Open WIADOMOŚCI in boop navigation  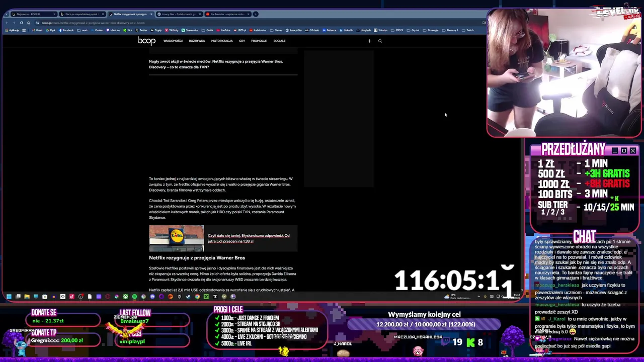pyautogui.click(x=173, y=41)
